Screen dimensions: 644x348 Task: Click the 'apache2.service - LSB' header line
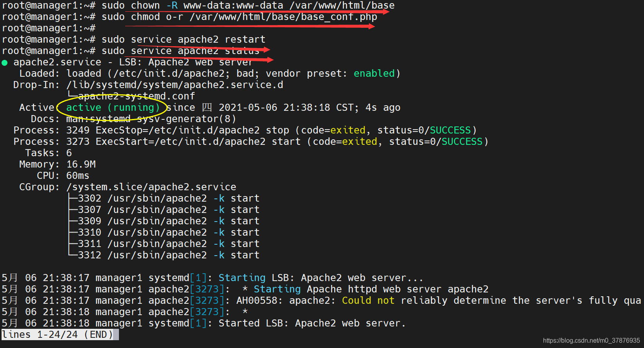133,62
